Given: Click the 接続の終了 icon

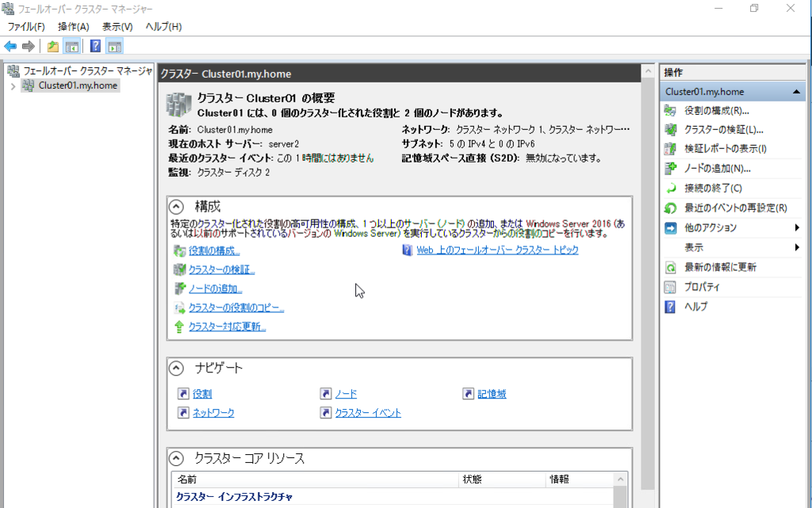Looking at the screenshot, I should (x=670, y=189).
